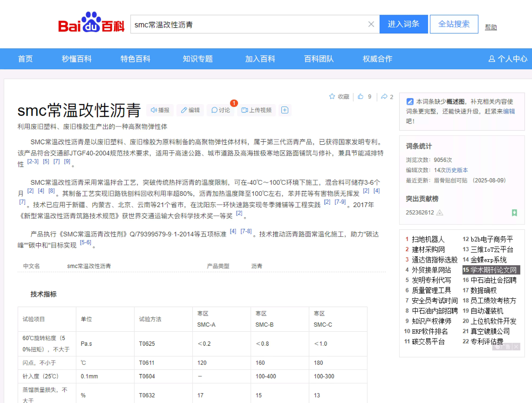The image size is (532, 403).
Task: Open citation [2-3] in first paragraph
Action: click(33, 161)
